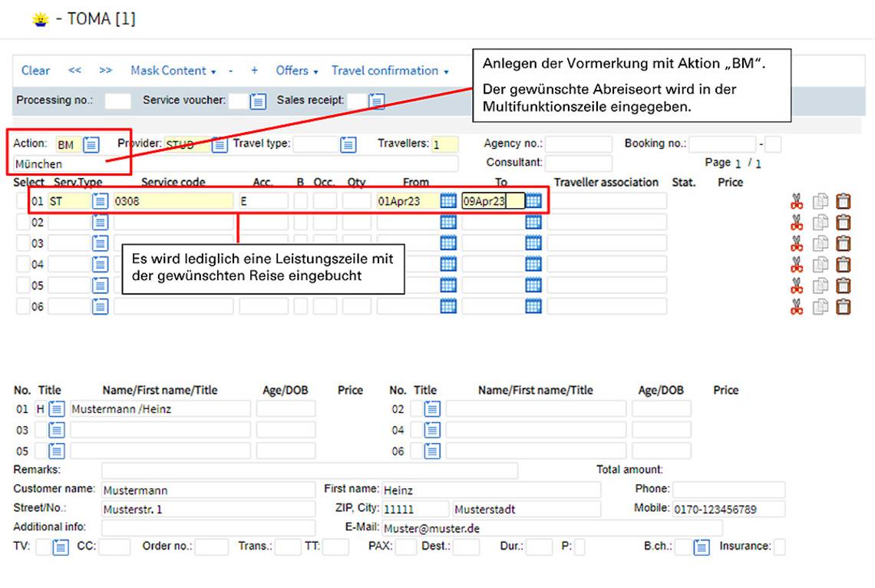Click the First name field Heinz

[x=492, y=491]
